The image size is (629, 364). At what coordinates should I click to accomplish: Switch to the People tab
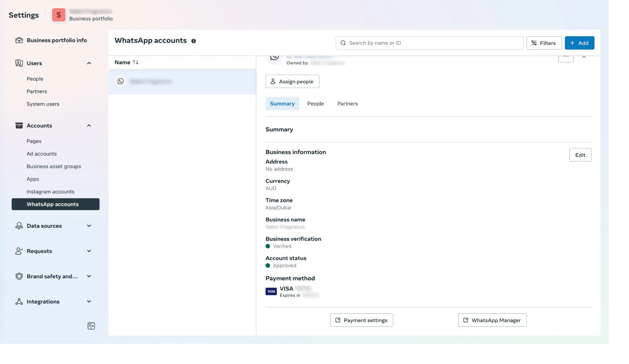[316, 103]
